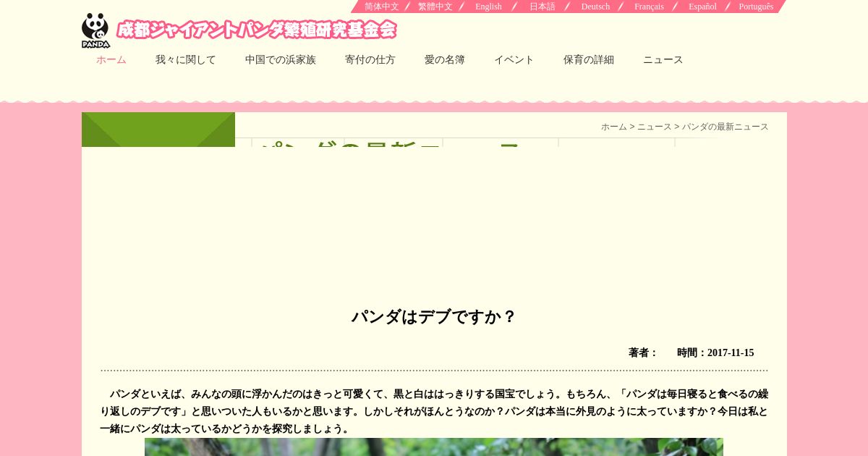868x456 pixels.
Task: Switch language to Deutsch
Action: click(595, 7)
